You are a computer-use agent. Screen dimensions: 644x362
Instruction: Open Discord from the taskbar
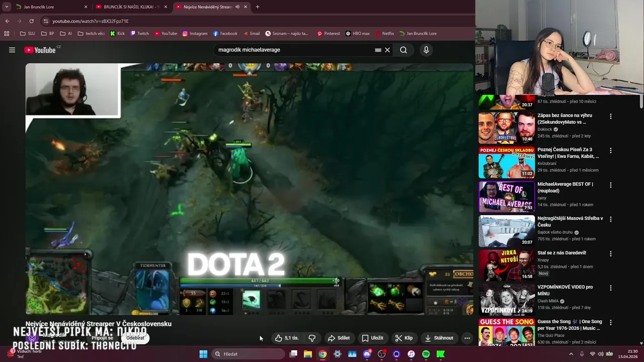[x=367, y=354]
